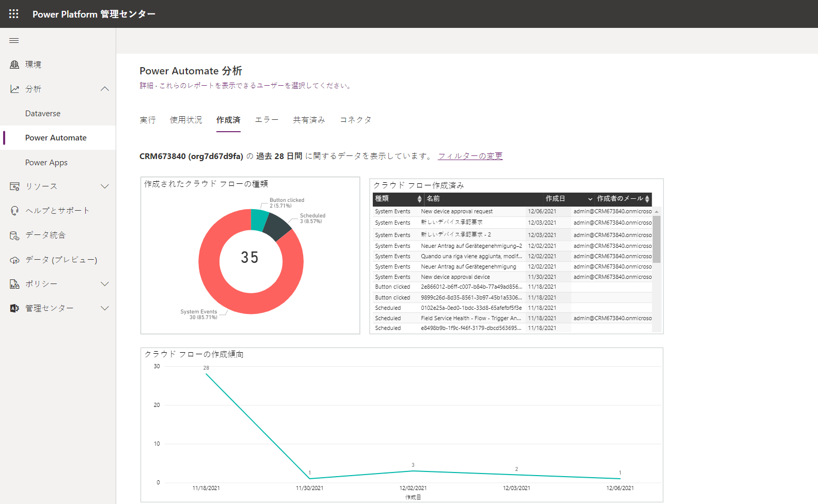This screenshot has height=504, width=818.
Task: Open Dataverse analytics in sidebar
Action: click(x=43, y=114)
